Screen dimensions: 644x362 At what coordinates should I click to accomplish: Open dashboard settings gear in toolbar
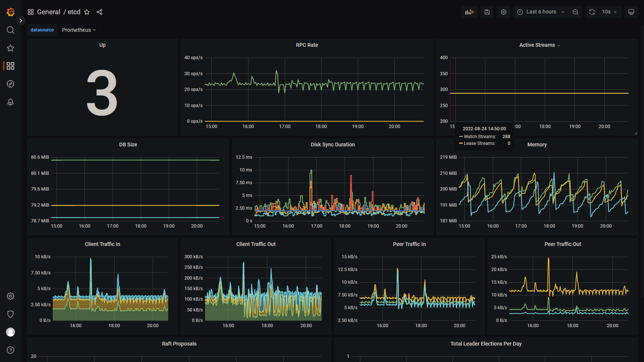point(504,12)
